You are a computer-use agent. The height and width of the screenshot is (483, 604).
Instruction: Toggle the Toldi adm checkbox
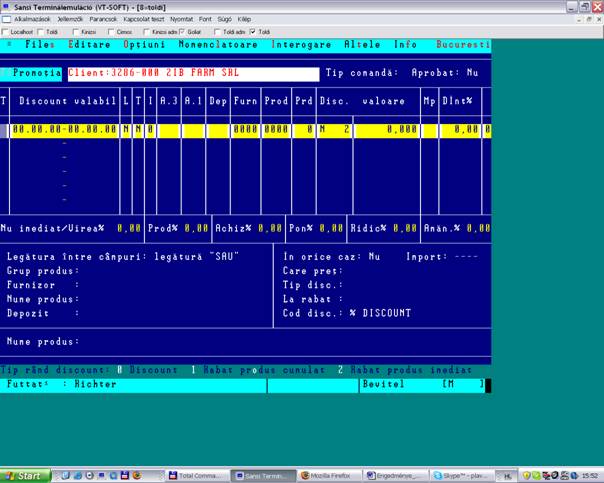click(217, 32)
